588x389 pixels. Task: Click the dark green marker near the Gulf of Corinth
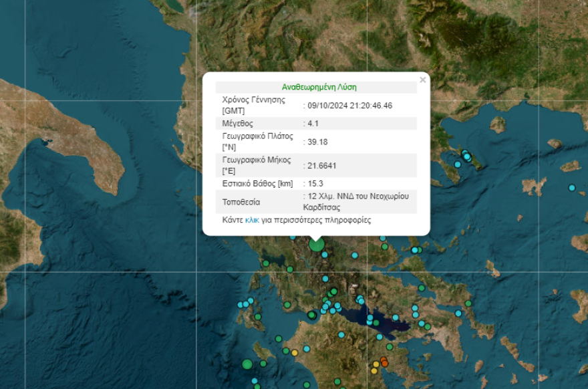coord(311,314)
